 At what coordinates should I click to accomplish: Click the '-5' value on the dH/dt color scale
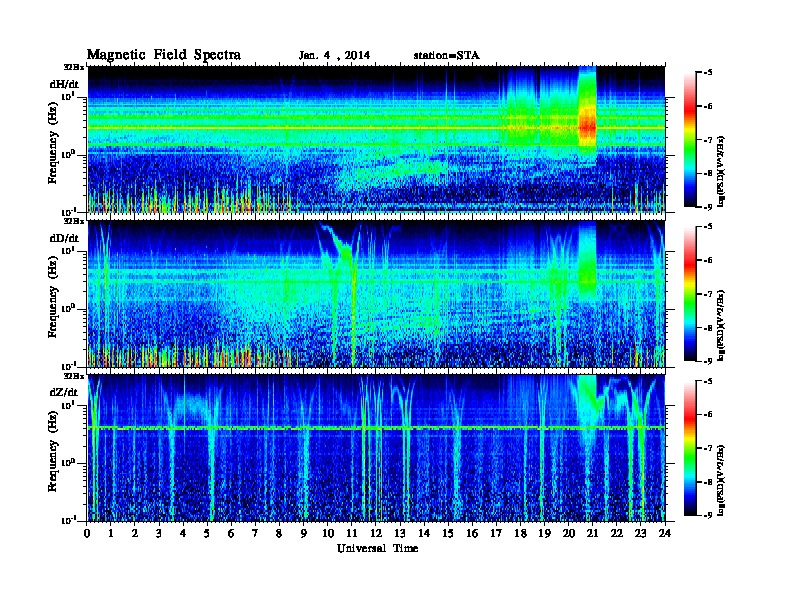click(x=707, y=73)
